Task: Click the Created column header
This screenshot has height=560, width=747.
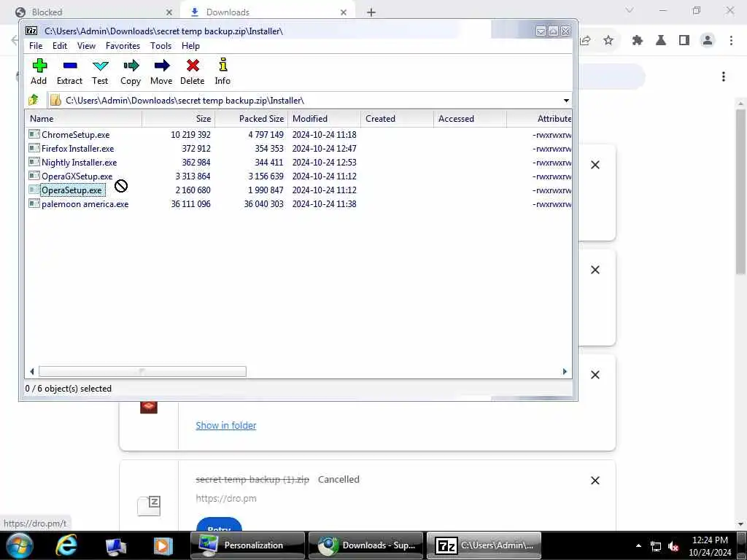Action: pos(398,119)
